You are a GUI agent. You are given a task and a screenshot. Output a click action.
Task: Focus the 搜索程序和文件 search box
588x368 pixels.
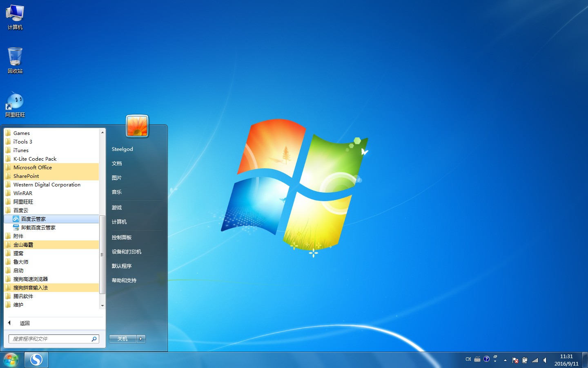coord(54,339)
